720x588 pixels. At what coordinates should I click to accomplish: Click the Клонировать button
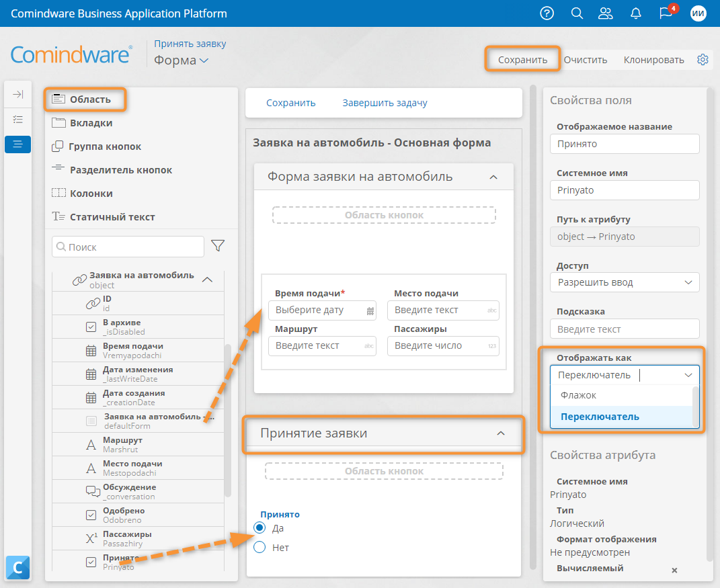click(x=653, y=60)
